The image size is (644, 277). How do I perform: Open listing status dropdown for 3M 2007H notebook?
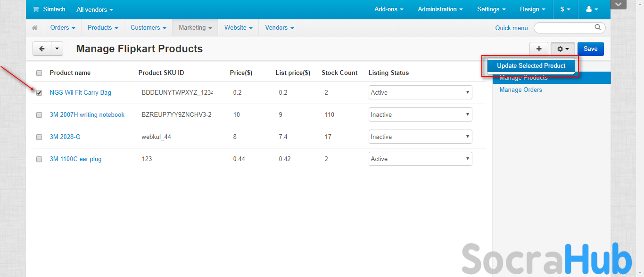pos(420,114)
